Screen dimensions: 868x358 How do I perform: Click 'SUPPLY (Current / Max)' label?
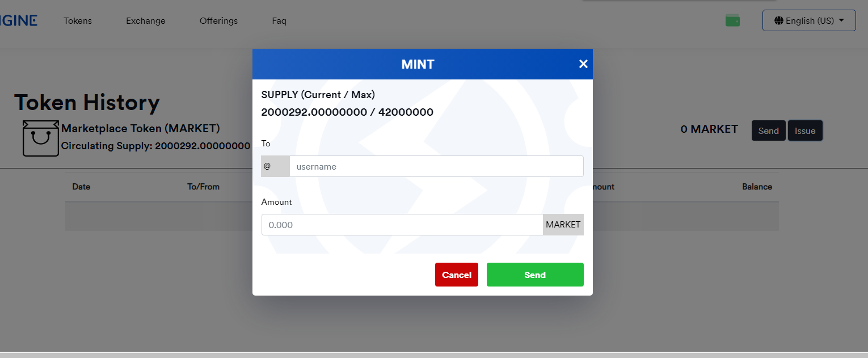(x=318, y=94)
